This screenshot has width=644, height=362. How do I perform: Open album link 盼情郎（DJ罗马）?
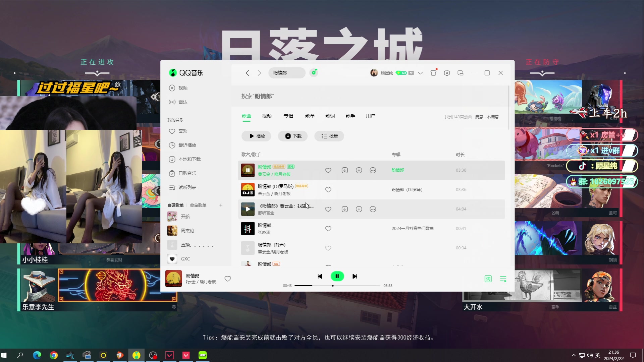407,190
